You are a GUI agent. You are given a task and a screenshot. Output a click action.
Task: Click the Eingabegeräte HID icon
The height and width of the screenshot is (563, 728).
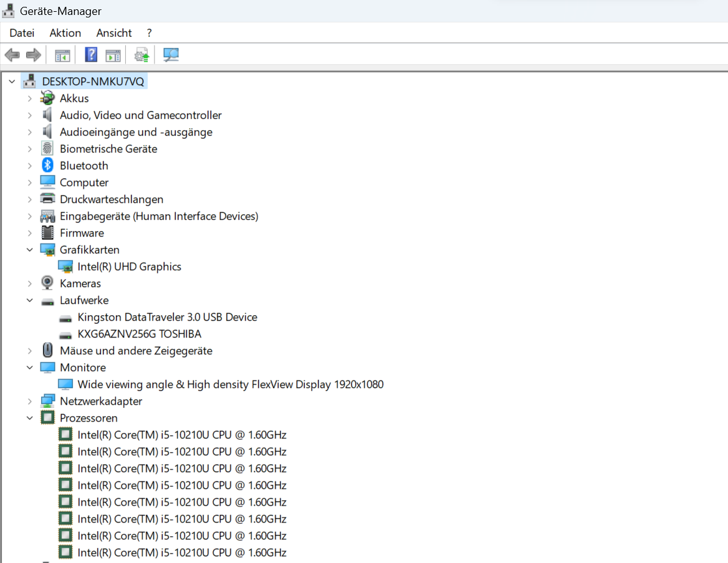(47, 215)
